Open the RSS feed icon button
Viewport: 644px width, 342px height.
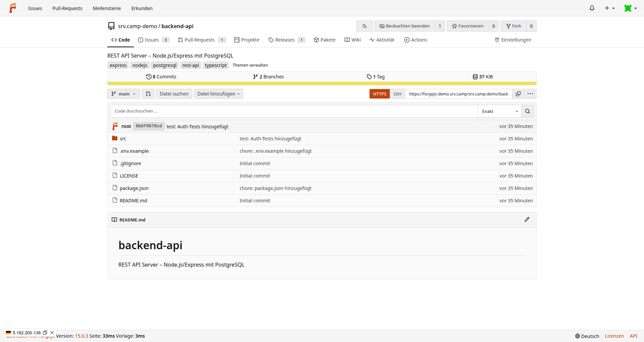[364, 26]
